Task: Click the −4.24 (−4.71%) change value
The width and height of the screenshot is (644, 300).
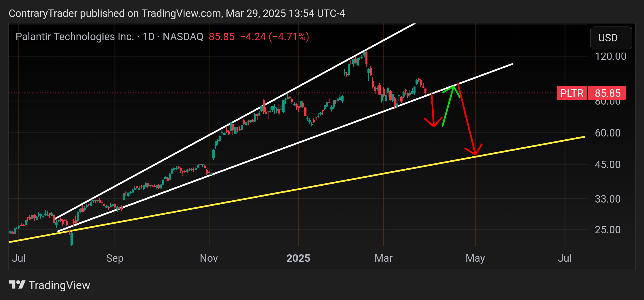Action: pyautogui.click(x=275, y=37)
